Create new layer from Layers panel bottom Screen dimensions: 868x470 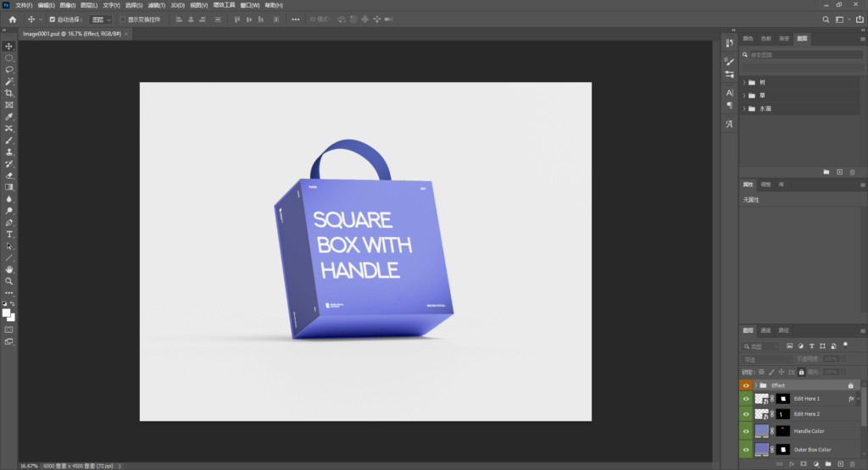(840, 464)
